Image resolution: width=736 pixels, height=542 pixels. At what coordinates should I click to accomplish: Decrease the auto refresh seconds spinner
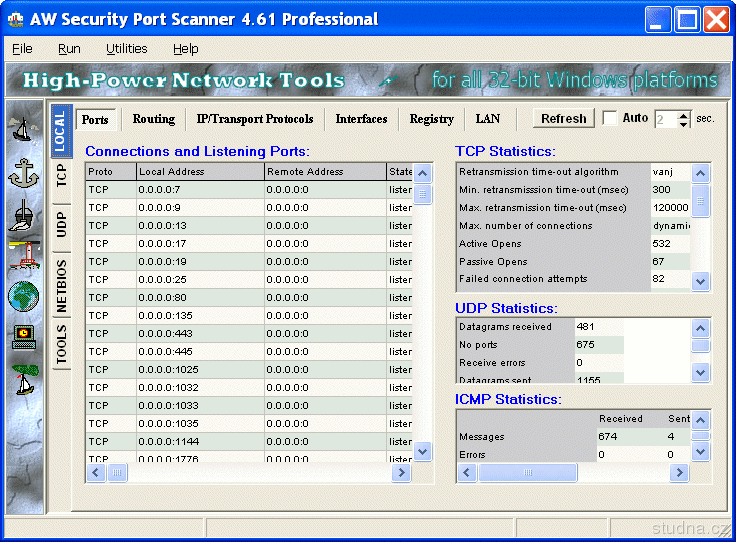[684, 123]
